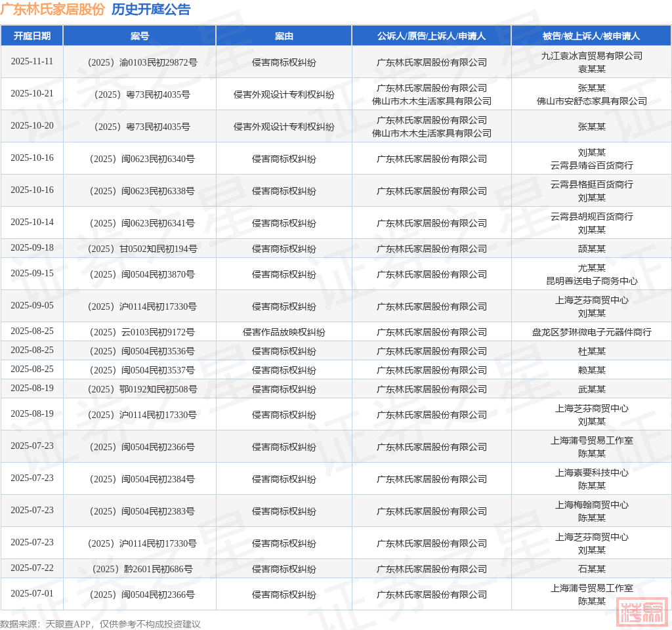The width and height of the screenshot is (672, 630).
Task: Select the 侵害作品放映权纠纷 case cause cell
Action: pyautogui.click(x=283, y=332)
